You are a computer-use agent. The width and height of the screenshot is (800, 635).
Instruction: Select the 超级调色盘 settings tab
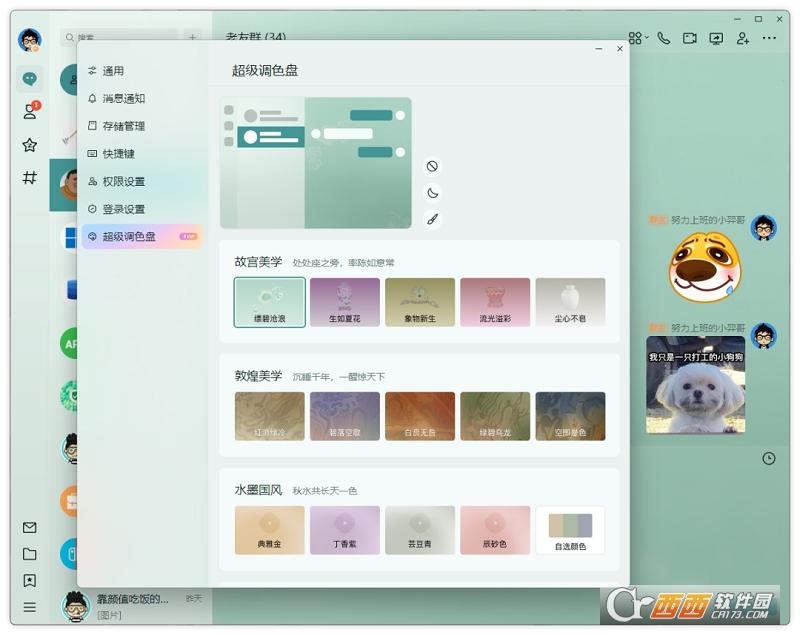[142, 237]
